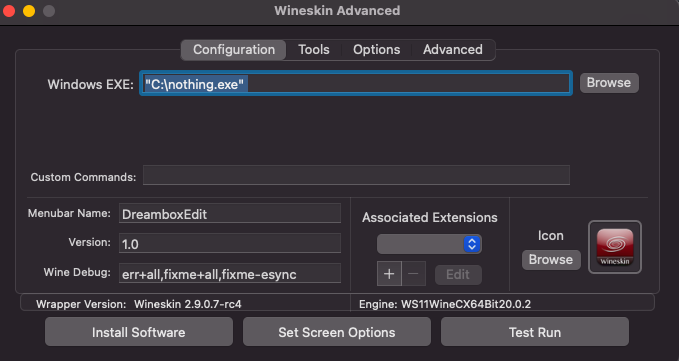This screenshot has width=679, height=361.
Task: Remove extension with the minus button
Action: 414,274
